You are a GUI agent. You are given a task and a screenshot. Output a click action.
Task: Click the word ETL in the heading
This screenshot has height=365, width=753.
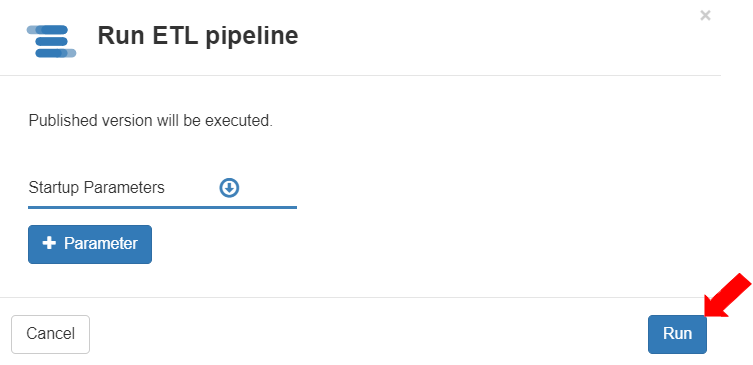tap(175, 36)
